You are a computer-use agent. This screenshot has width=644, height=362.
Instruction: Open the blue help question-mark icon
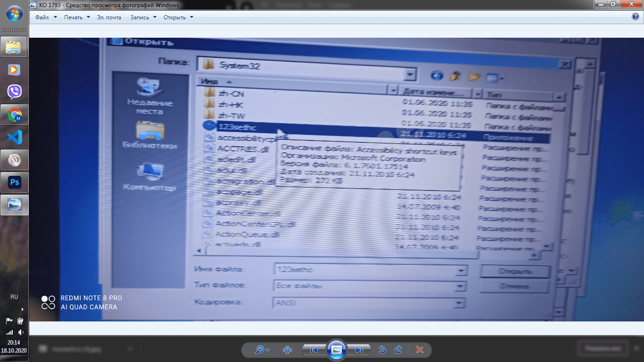click(635, 17)
